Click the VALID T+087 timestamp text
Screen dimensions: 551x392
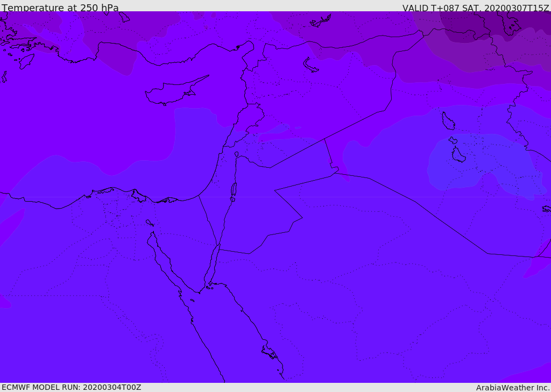tap(476, 8)
